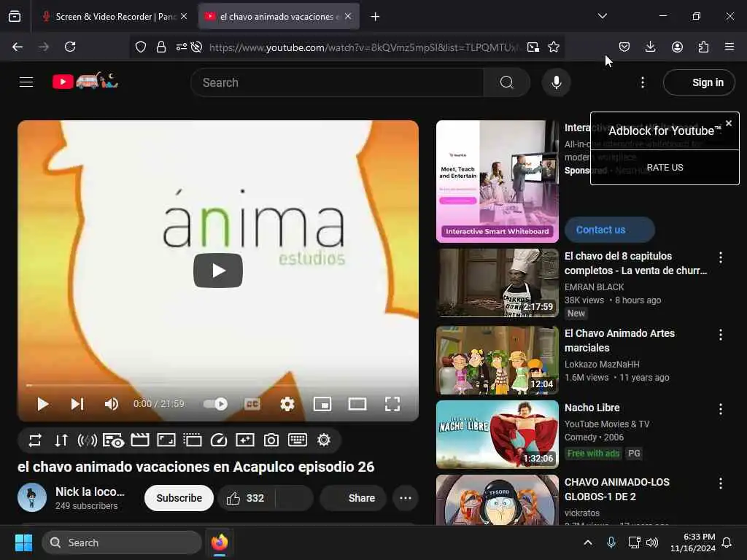
Task: Click the search magnifier button
Action: click(x=507, y=82)
